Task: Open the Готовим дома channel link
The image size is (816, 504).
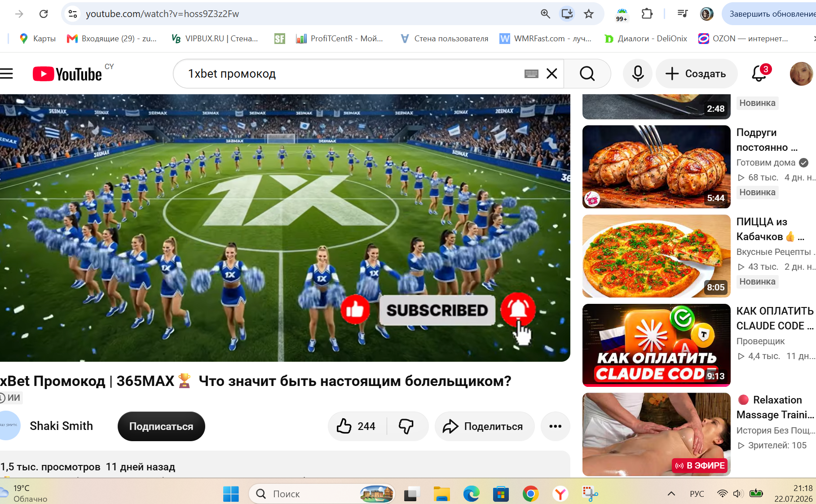Action: 766,162
